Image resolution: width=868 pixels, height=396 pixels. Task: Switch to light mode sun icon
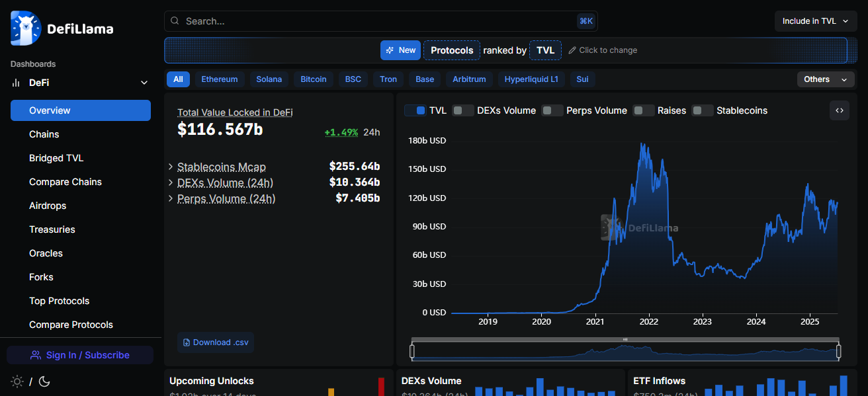coord(17,381)
